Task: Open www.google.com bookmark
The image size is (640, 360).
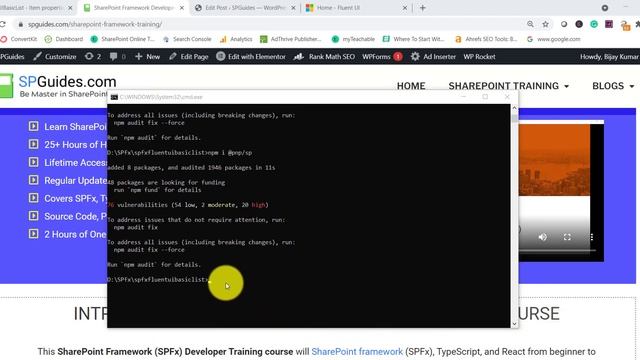Action: tap(553, 39)
